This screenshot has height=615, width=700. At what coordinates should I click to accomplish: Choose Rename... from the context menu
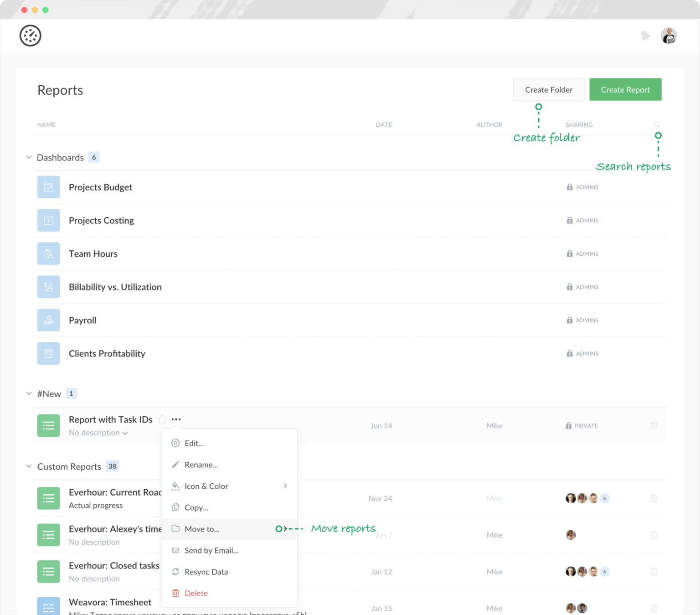coord(201,465)
